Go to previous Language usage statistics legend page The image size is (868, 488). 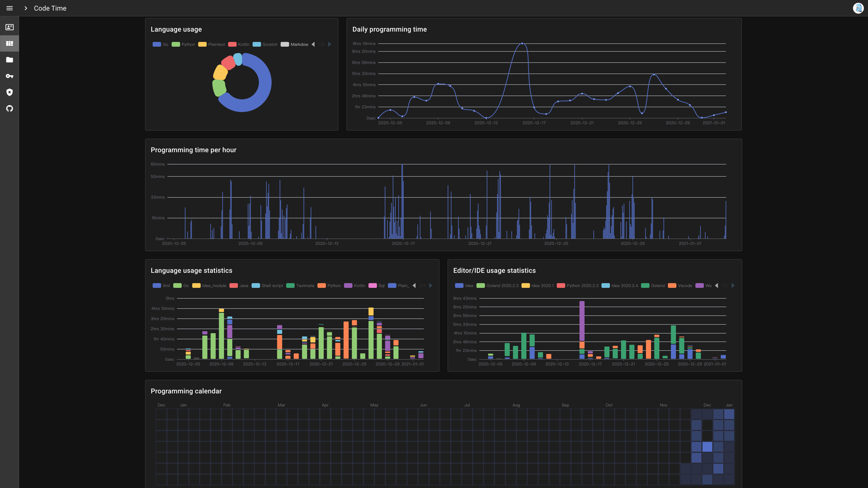coord(414,286)
